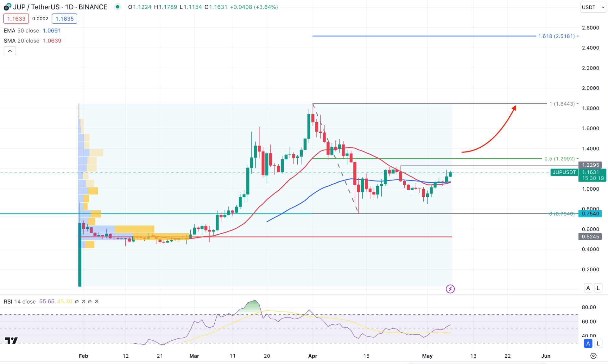Click the green market status dot

117,7
